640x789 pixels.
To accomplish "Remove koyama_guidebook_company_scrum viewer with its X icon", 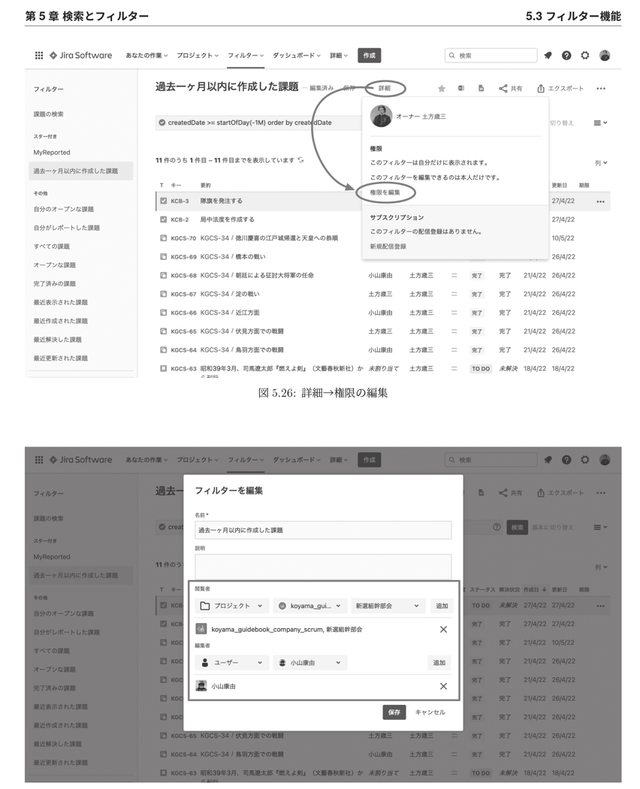I will 443,629.
